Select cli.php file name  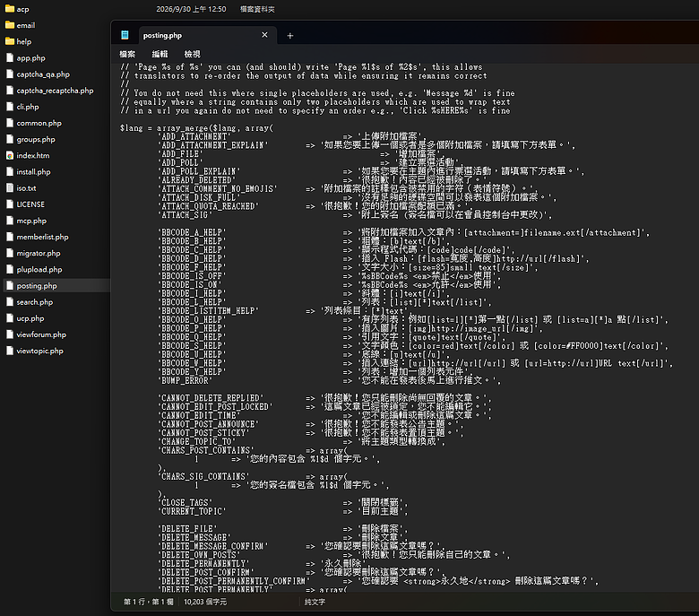click(28, 107)
